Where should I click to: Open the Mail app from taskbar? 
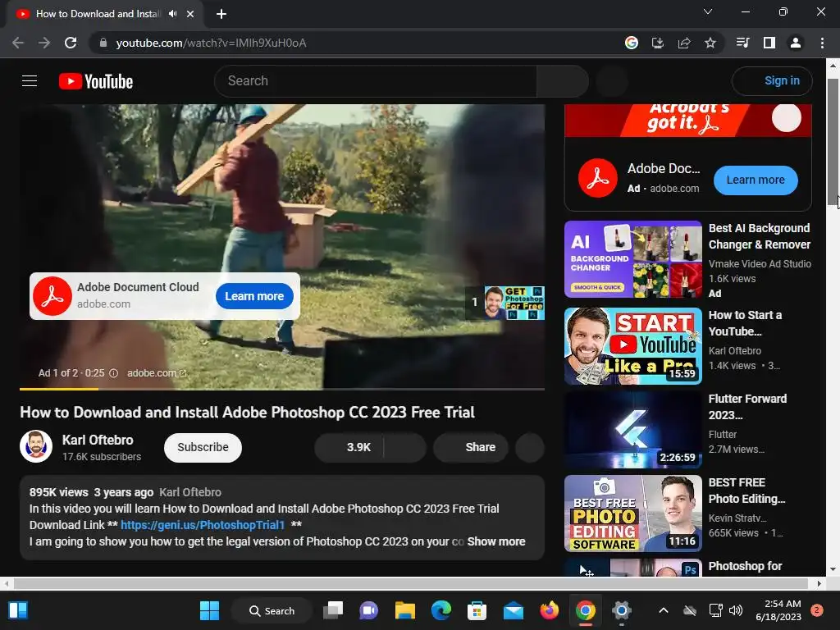coord(514,610)
